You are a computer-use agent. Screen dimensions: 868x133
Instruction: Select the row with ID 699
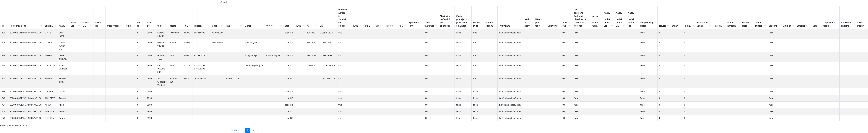point(434,34)
